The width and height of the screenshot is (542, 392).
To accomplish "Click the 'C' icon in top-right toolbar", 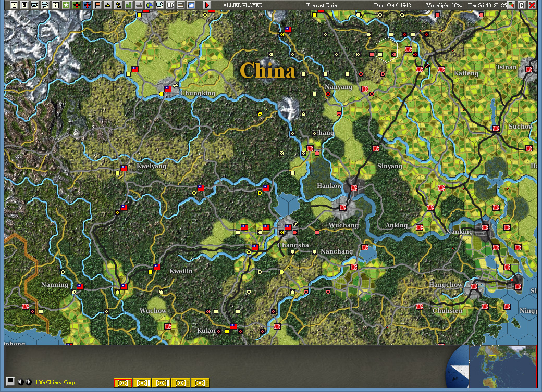I will [521, 5].
